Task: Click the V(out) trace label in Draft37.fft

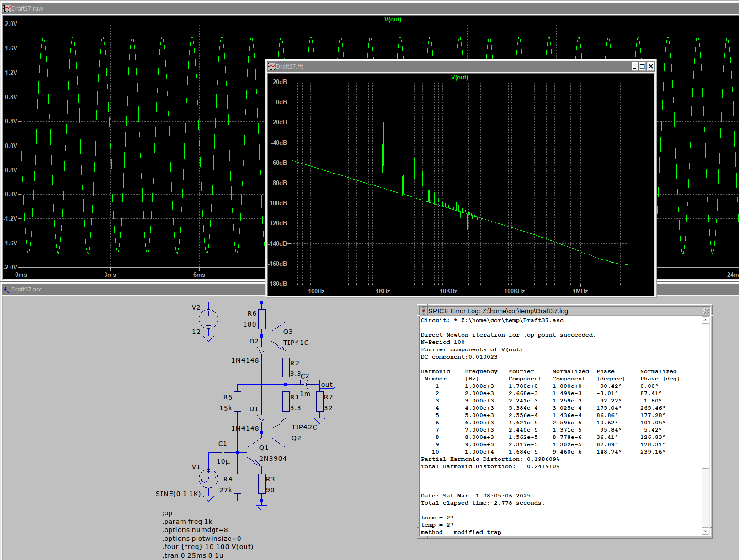Action: (x=459, y=77)
